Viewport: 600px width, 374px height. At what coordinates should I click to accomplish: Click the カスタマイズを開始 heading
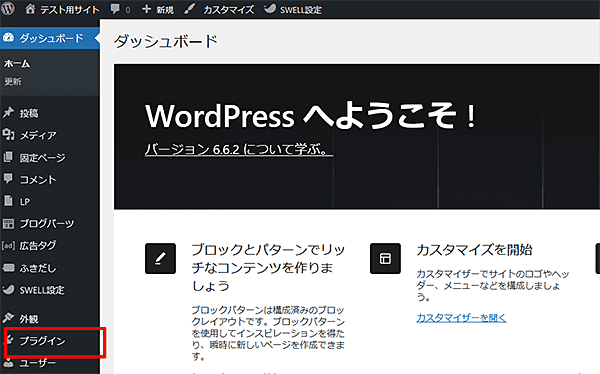click(x=474, y=250)
